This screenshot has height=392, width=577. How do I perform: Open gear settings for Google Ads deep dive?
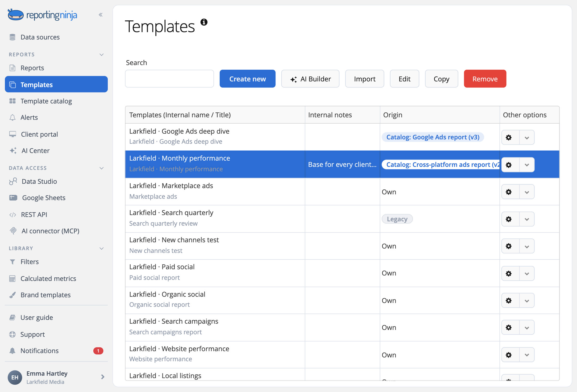click(x=509, y=137)
